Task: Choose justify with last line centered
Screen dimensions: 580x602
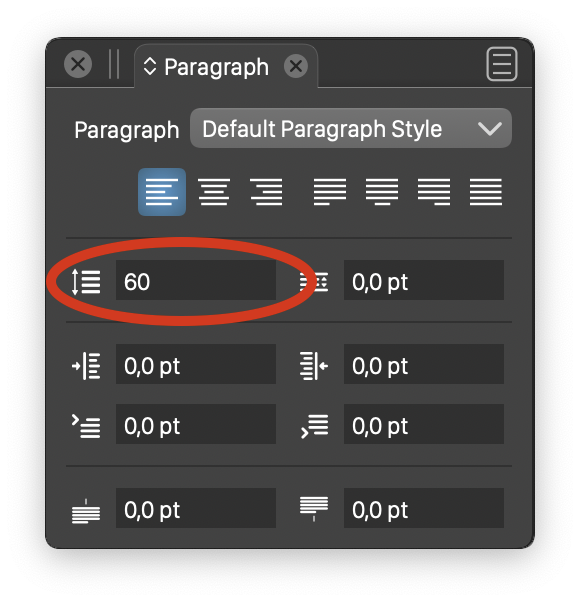Action: pos(382,192)
